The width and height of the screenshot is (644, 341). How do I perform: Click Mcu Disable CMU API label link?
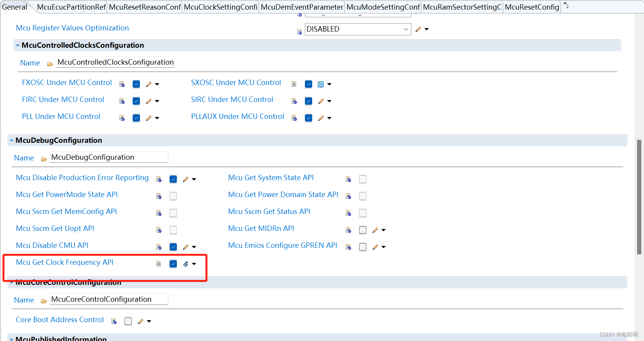pos(52,246)
